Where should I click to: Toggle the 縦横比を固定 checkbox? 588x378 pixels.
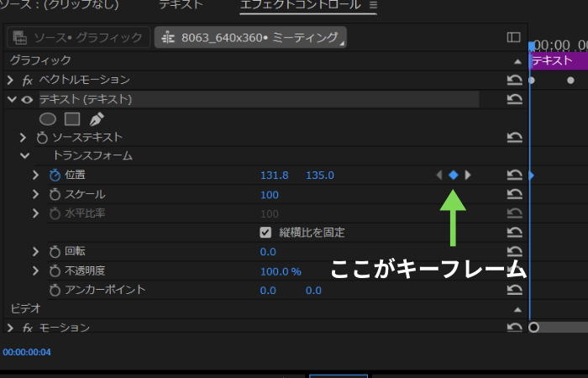265,232
